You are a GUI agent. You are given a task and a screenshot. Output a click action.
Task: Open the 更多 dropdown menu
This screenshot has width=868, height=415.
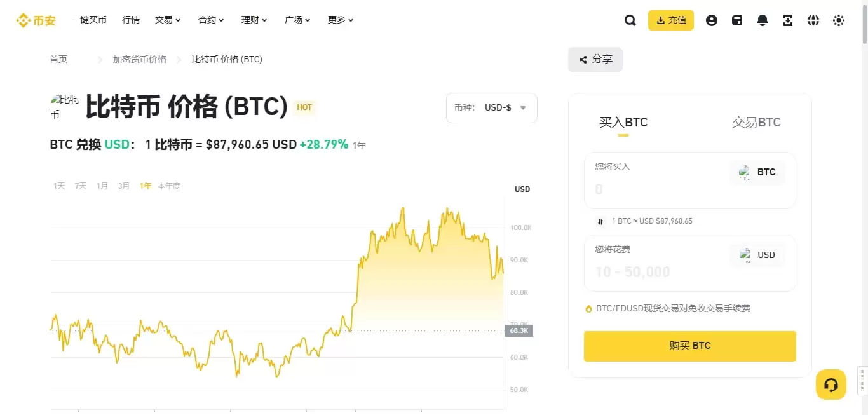[x=341, y=20]
